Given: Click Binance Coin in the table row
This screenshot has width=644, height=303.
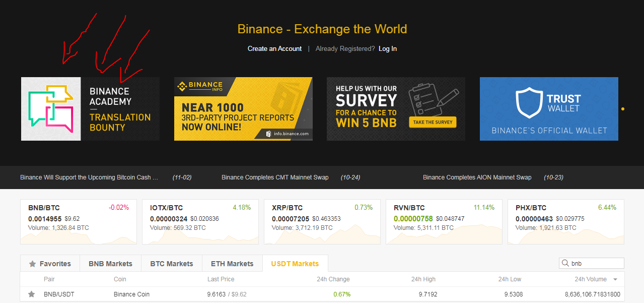Looking at the screenshot, I should click(x=132, y=294).
